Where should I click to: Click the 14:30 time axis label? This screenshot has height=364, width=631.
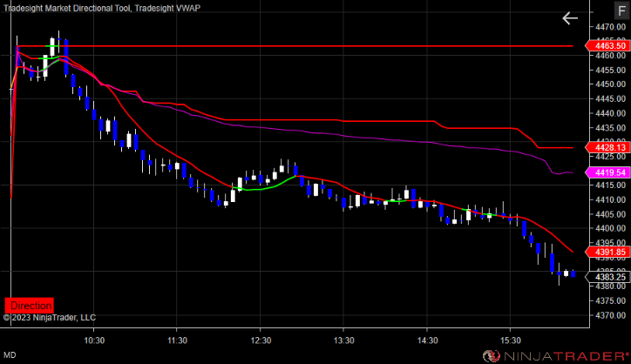click(x=427, y=340)
